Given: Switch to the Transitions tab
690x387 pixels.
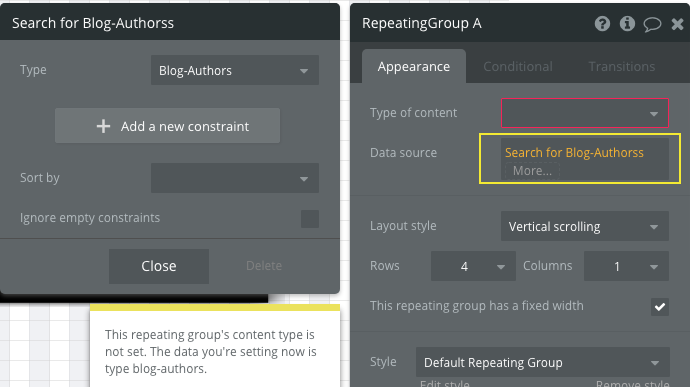Looking at the screenshot, I should (622, 66).
